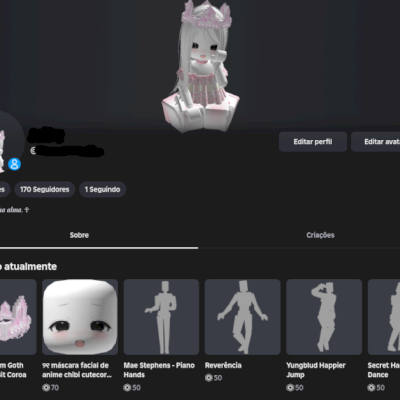Open the Secret Dance emote thumbnail
Image resolution: width=400 pixels, height=400 pixels.
click(x=384, y=317)
